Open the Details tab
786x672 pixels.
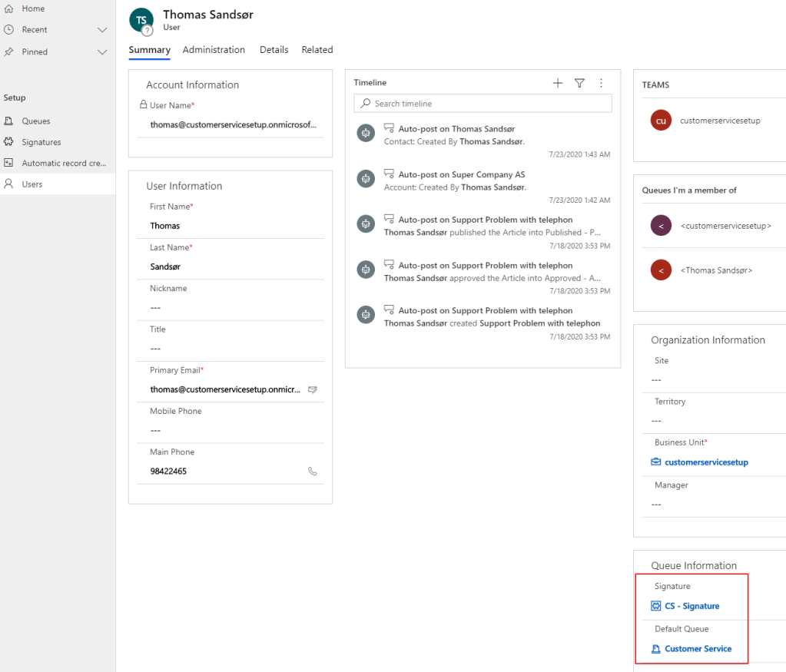click(x=274, y=50)
